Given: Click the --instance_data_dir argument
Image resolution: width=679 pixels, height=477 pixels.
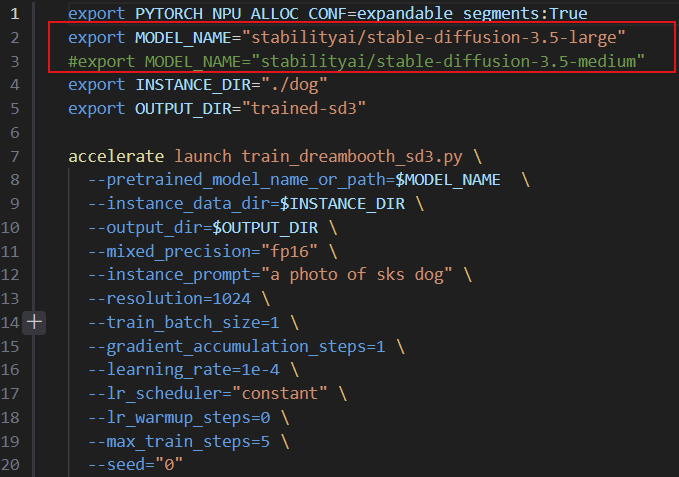Looking at the screenshot, I should (179, 203).
